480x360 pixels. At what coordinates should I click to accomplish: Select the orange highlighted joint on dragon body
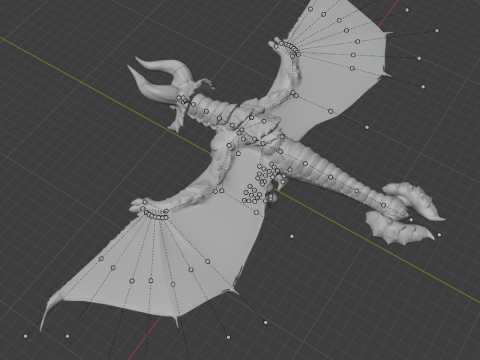(x=262, y=182)
